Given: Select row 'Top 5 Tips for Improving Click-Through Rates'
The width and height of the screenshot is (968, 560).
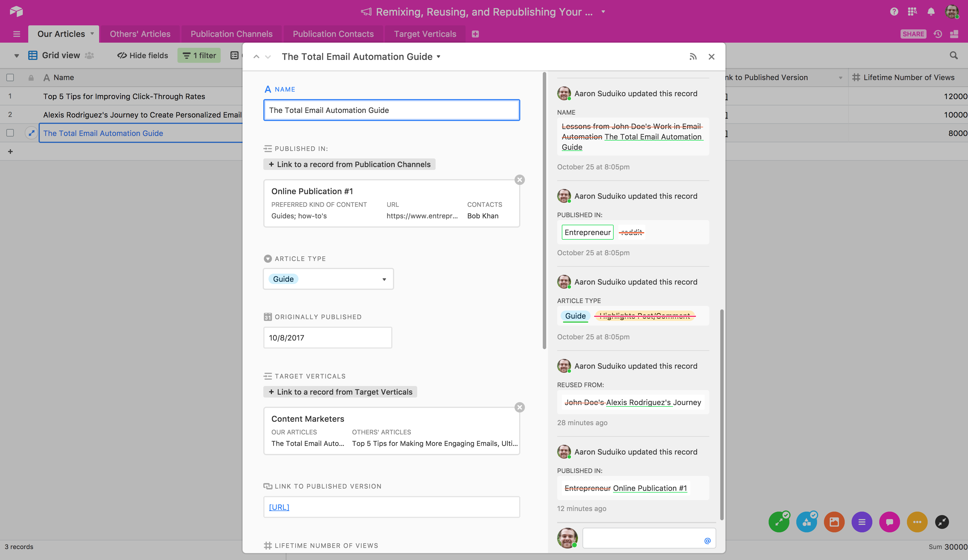Looking at the screenshot, I should coord(124,97).
